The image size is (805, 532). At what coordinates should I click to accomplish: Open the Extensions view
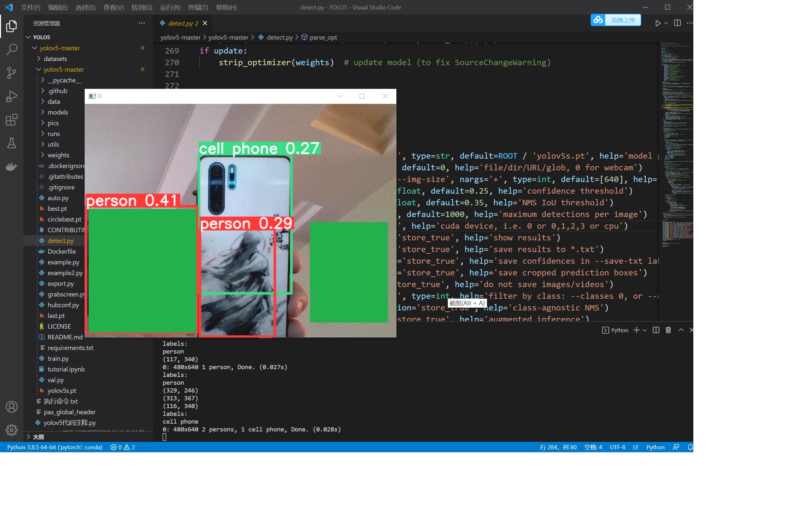(12, 120)
